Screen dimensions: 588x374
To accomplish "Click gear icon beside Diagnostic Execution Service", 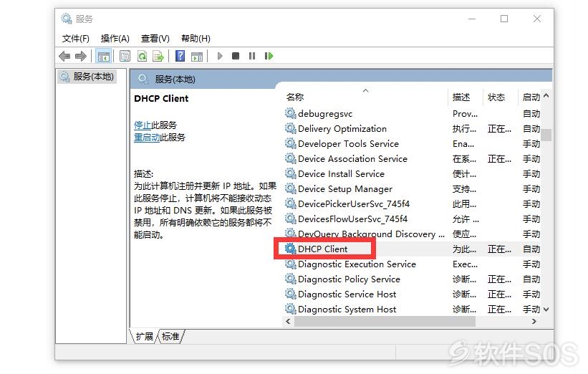I will [x=290, y=264].
